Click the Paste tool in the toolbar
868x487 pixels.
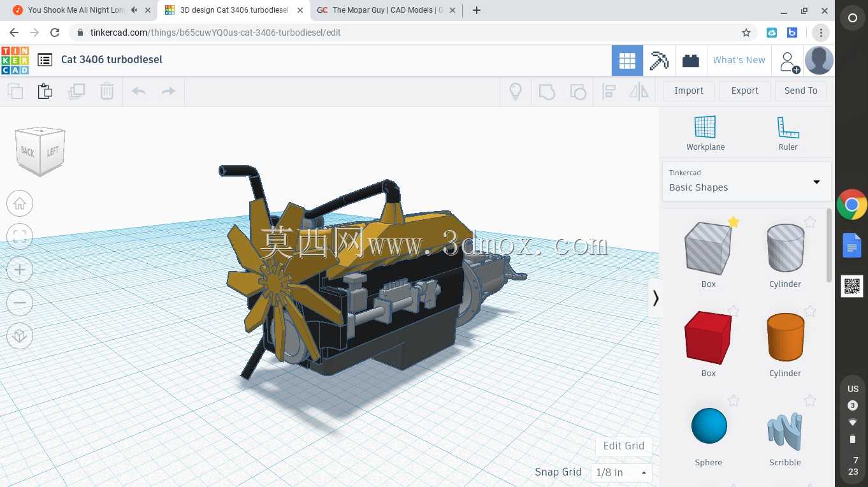[45, 91]
